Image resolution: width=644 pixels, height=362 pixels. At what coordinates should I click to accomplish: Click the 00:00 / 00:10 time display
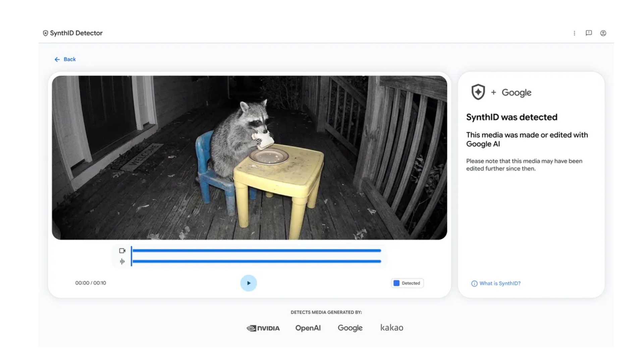[x=91, y=283]
